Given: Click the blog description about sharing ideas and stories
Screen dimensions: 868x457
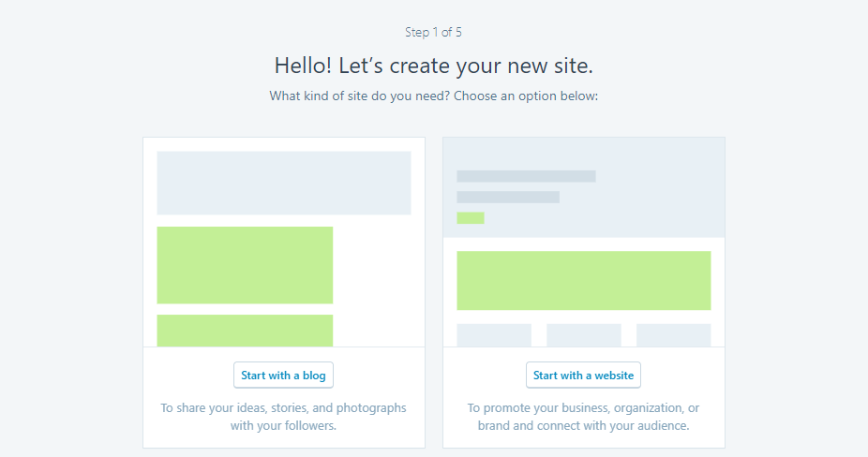Looking at the screenshot, I should 283,417.
